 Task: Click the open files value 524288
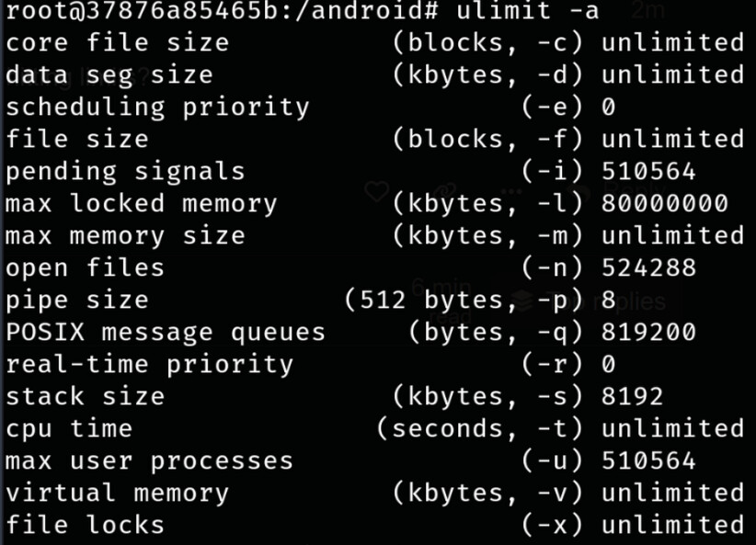click(x=648, y=267)
